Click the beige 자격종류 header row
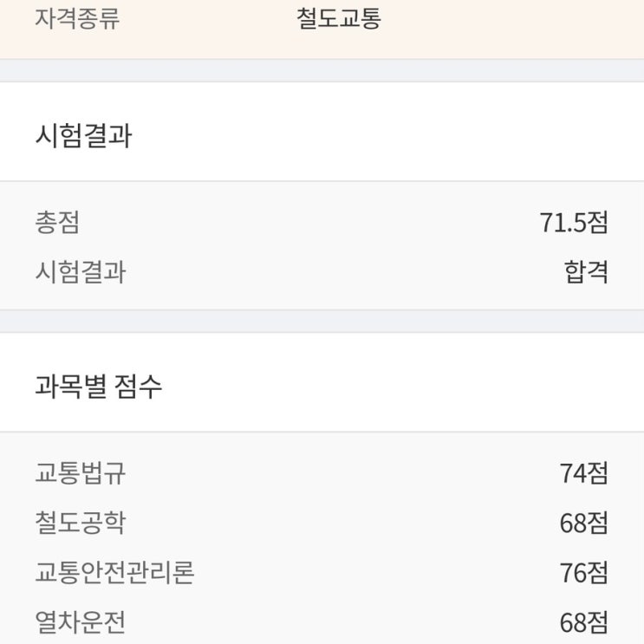Image resolution: width=644 pixels, height=644 pixels. (322, 29)
